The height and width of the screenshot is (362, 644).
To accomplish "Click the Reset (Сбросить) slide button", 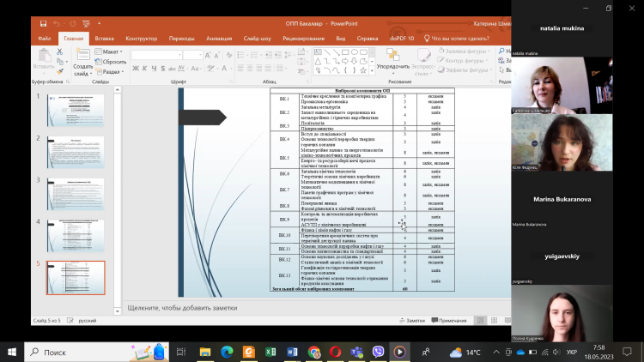I will 112,62.
